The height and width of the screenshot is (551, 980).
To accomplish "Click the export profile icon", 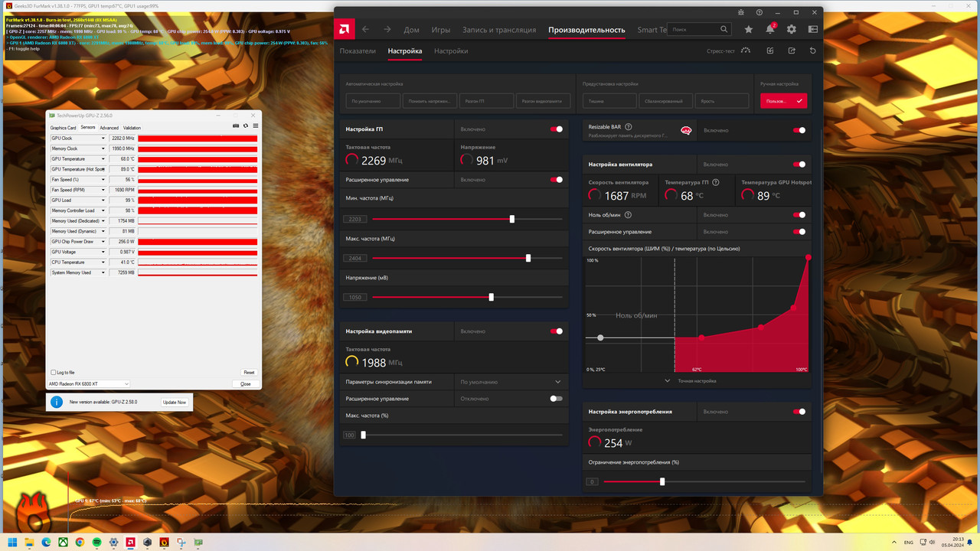I will (x=792, y=51).
